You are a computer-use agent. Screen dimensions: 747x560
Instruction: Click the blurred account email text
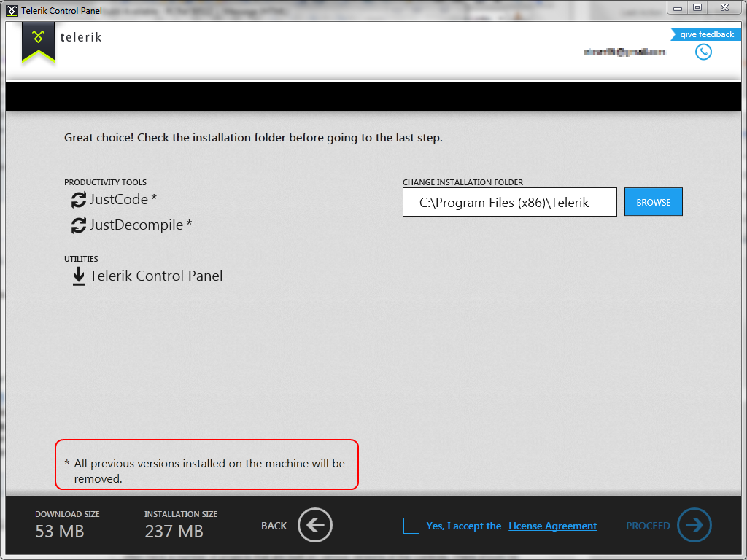pyautogui.click(x=624, y=52)
